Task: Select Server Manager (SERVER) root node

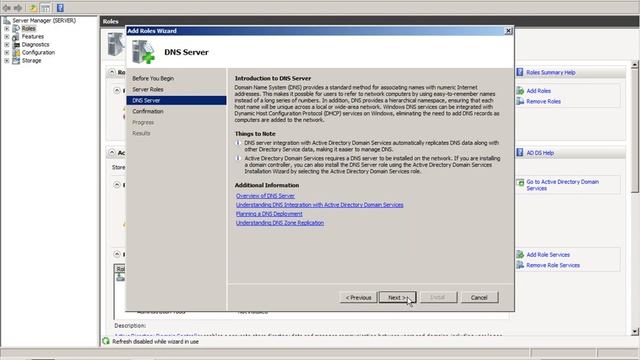Action: [44, 20]
